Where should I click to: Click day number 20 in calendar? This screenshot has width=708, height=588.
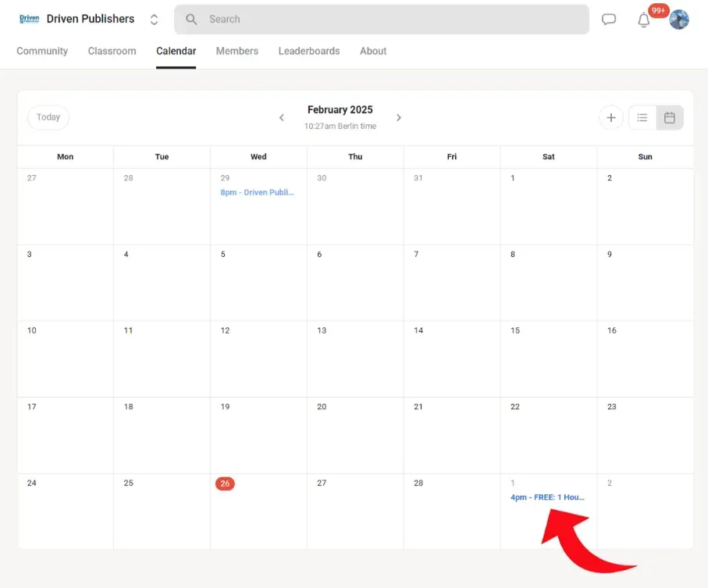pyautogui.click(x=322, y=407)
